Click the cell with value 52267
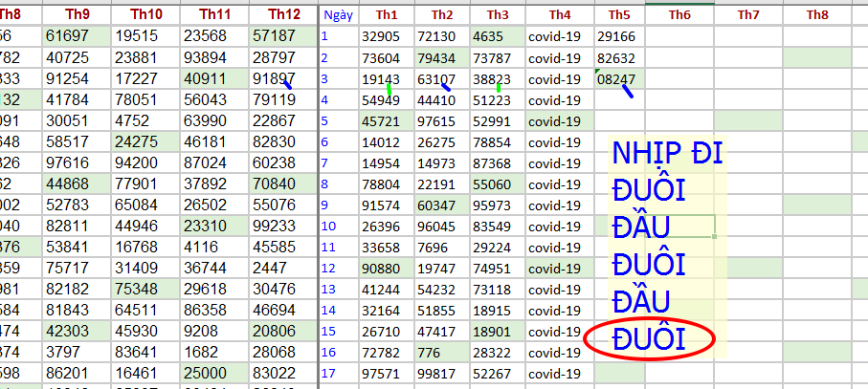The image size is (868, 389). (498, 374)
